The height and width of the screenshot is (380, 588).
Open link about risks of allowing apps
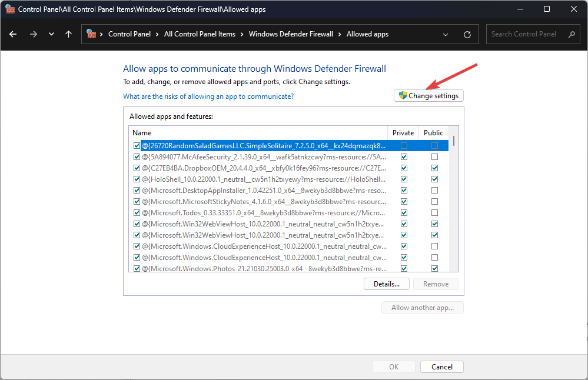click(x=208, y=96)
